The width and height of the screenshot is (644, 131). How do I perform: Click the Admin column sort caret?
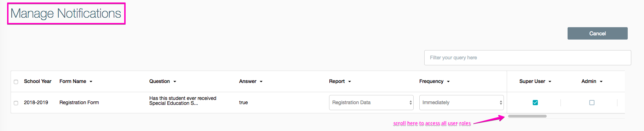[601, 82]
